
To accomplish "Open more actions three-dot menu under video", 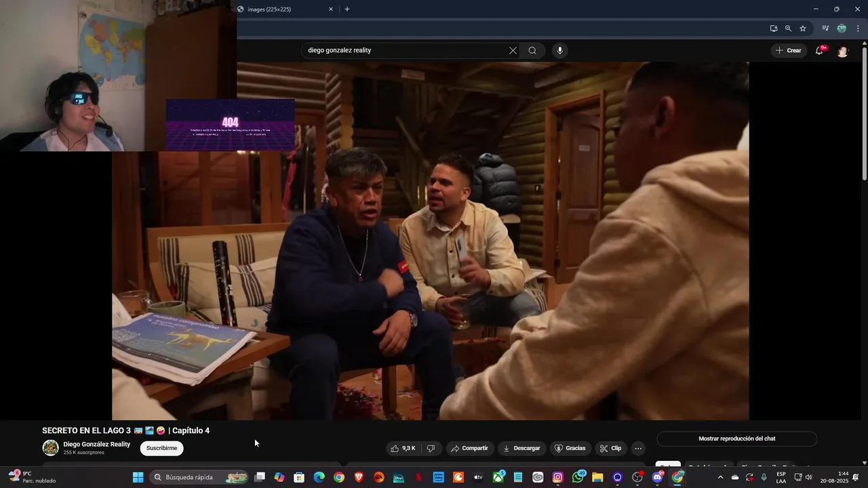I will 637,448.
